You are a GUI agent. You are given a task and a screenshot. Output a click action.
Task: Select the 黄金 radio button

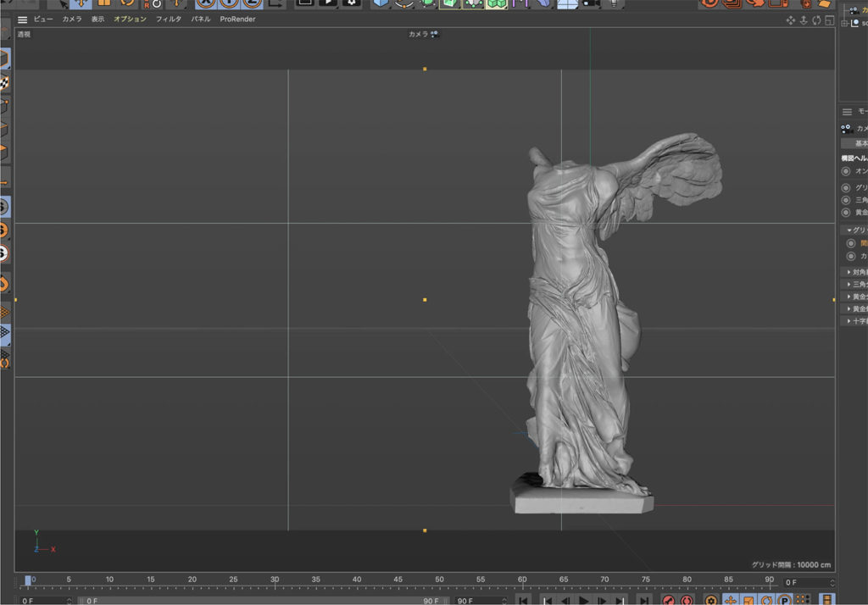[845, 213]
